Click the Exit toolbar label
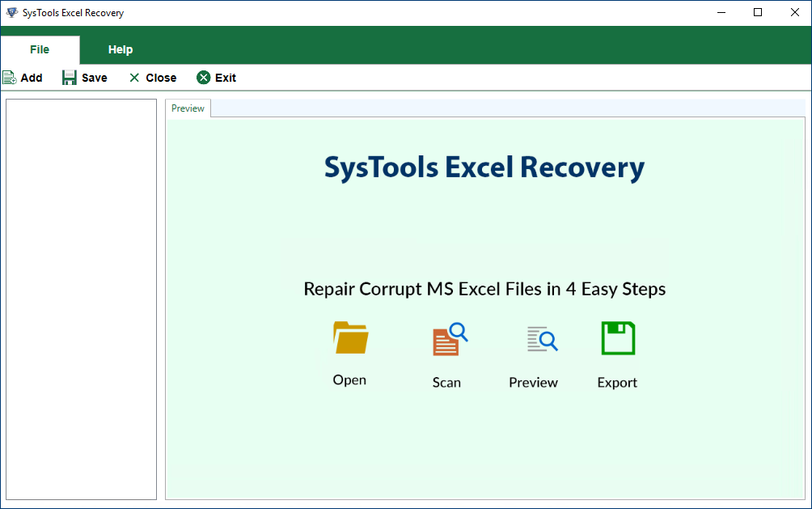 (226, 78)
